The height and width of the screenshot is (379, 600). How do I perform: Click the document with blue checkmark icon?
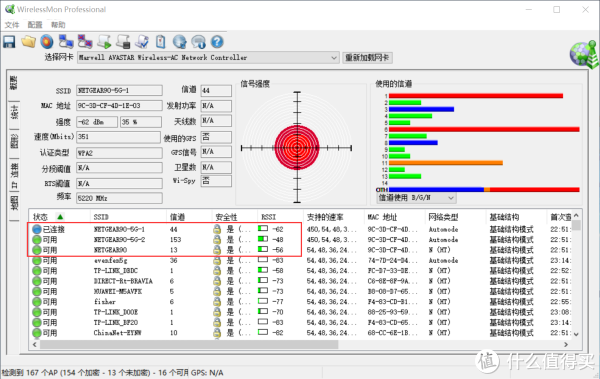point(142,42)
